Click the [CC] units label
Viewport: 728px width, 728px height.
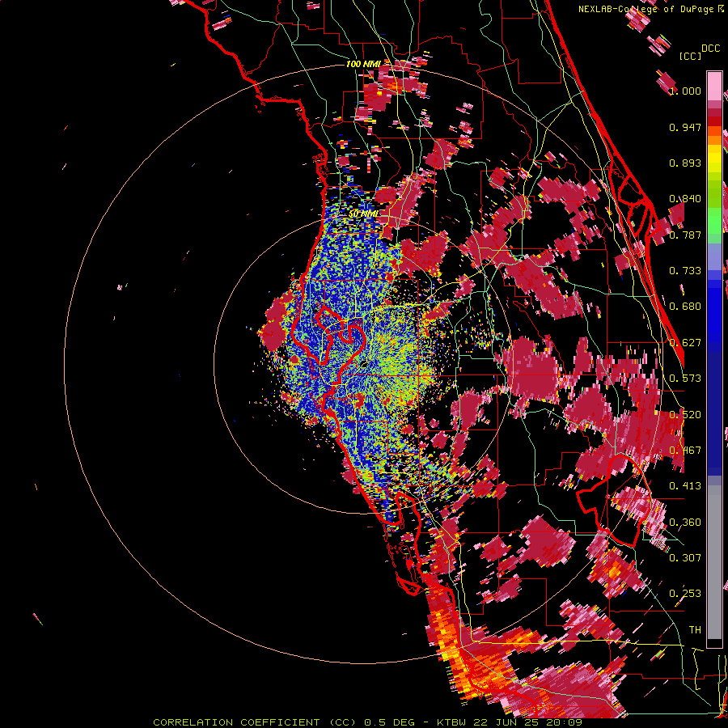coord(691,56)
